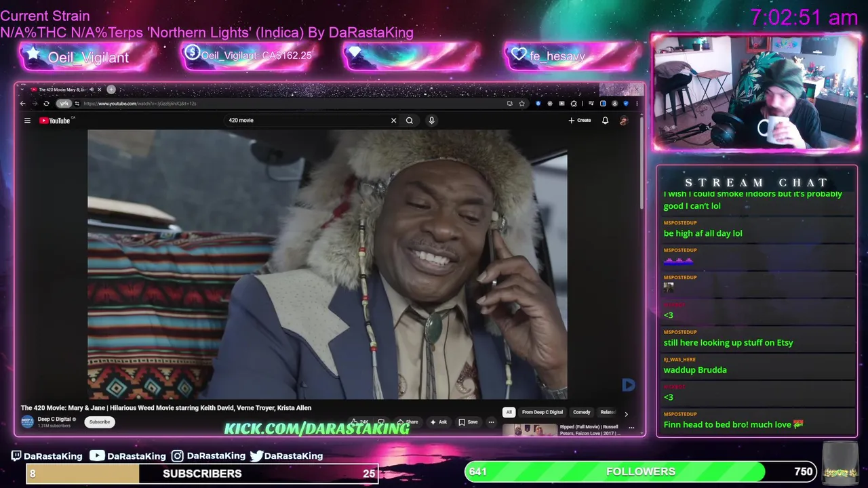Viewport: 868px width, 488px height.
Task: Go to the YouTube home logo
Action: (x=55, y=121)
